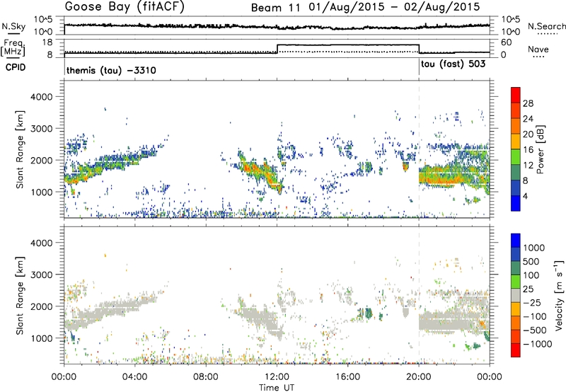Click the 'Nave' legend label

pos(538,50)
